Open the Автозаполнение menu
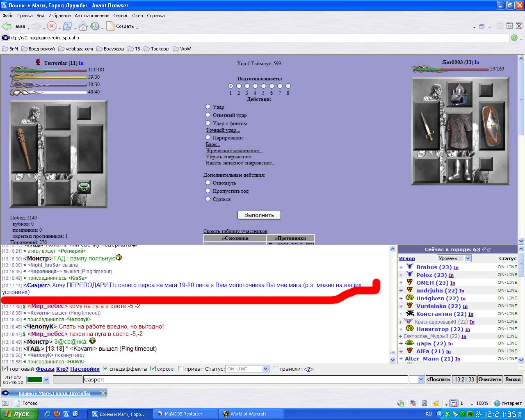The image size is (525, 420). point(92,16)
